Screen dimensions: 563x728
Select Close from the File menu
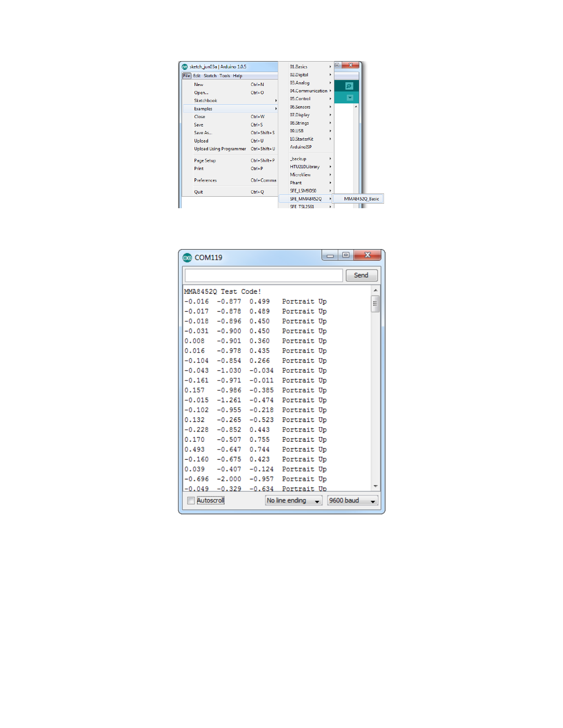pyautogui.click(x=230, y=117)
